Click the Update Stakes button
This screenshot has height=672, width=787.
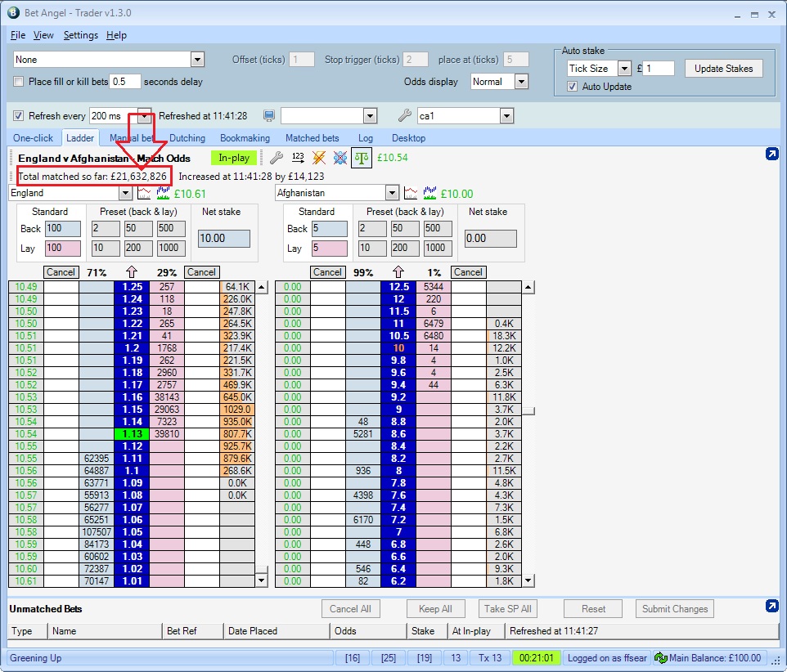[x=723, y=68]
